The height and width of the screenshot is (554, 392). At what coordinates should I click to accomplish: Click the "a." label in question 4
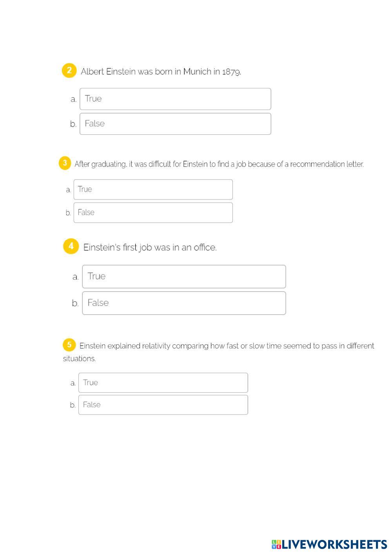coord(75,277)
